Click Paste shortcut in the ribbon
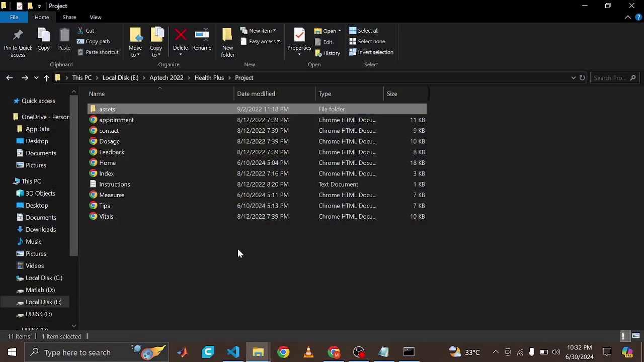 (x=98, y=52)
